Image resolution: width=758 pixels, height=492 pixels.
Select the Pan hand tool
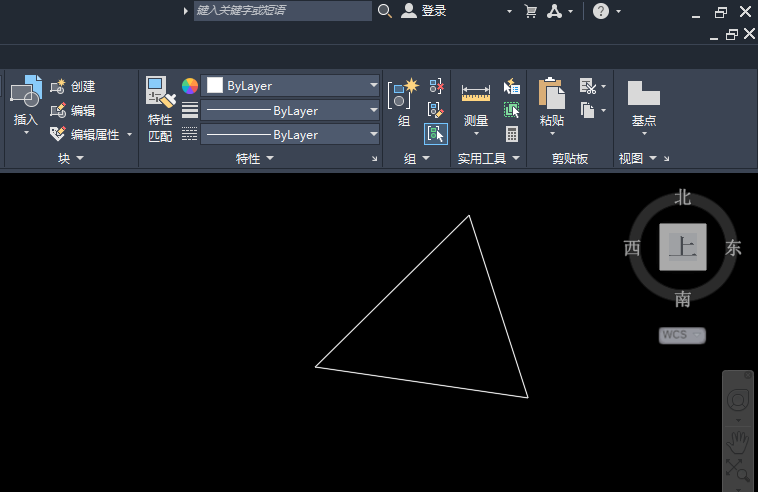pyautogui.click(x=738, y=442)
